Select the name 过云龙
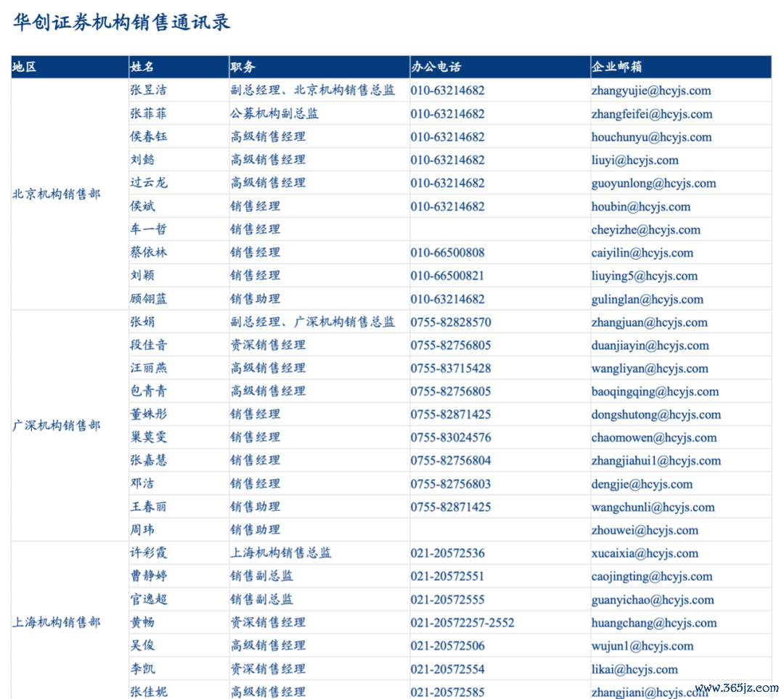Image resolution: width=784 pixels, height=699 pixels. (x=149, y=182)
